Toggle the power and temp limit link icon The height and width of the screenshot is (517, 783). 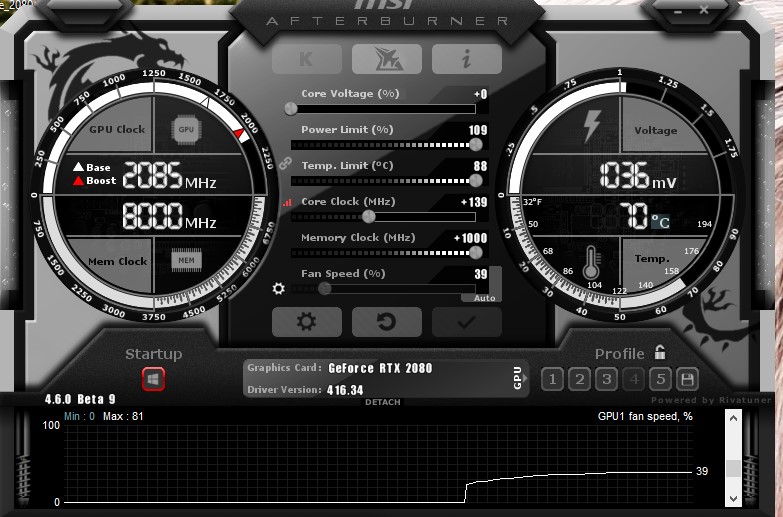(285, 163)
